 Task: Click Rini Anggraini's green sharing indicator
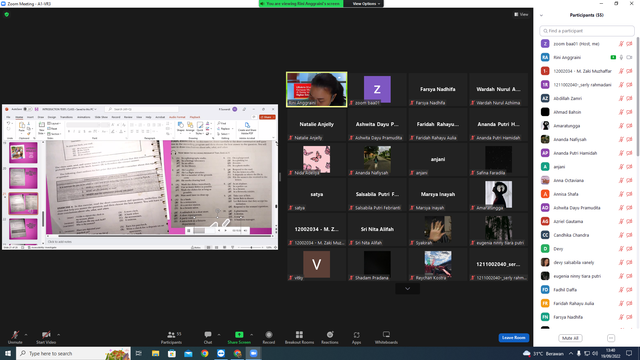[613, 58]
